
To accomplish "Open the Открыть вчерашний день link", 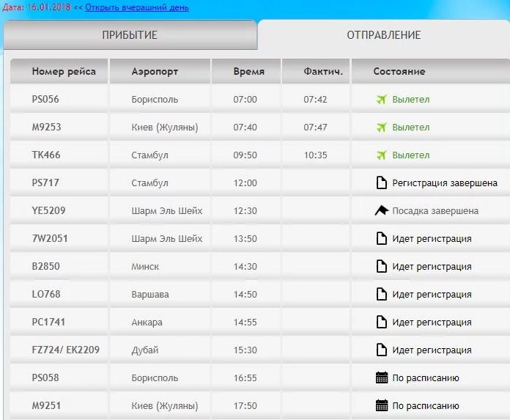I will tap(136, 7).
